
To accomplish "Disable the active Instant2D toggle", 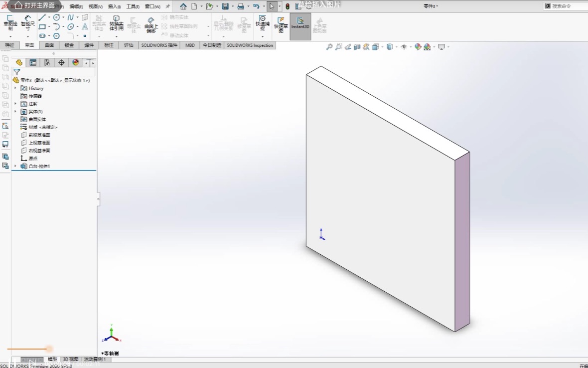I will 300,22.
